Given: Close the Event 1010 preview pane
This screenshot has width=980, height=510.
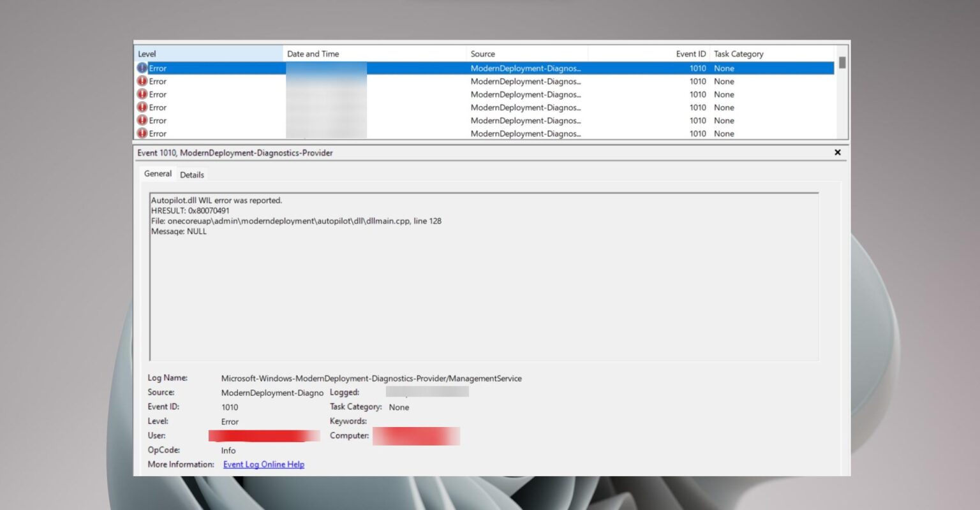Looking at the screenshot, I should pos(838,152).
